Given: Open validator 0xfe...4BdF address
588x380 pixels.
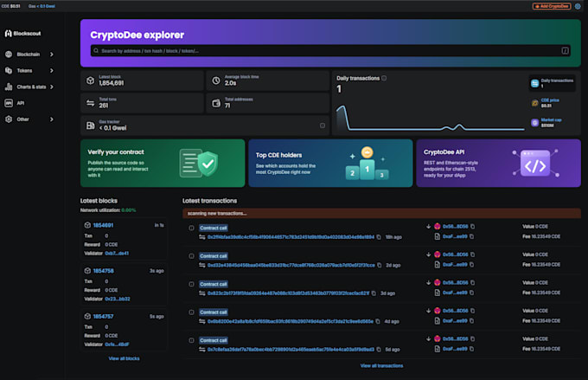Looking at the screenshot, I should 117,345.
